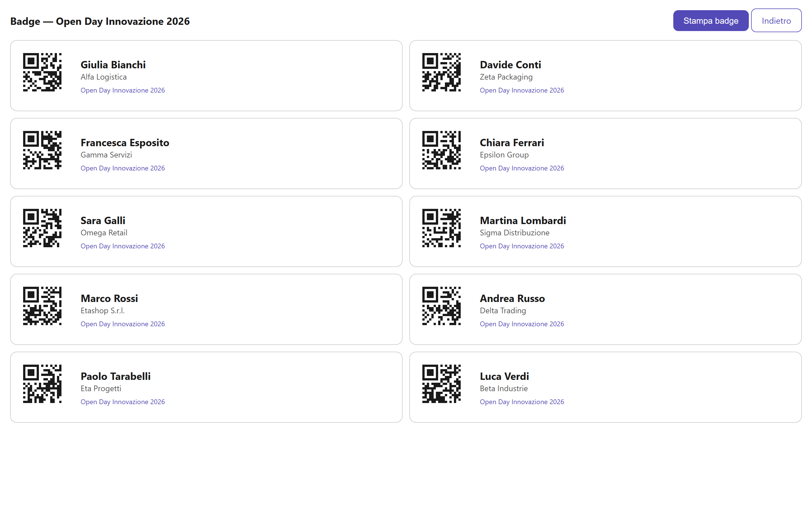Click event label under Epsilon Group
Screen dimensions: 812x508
[522, 168]
